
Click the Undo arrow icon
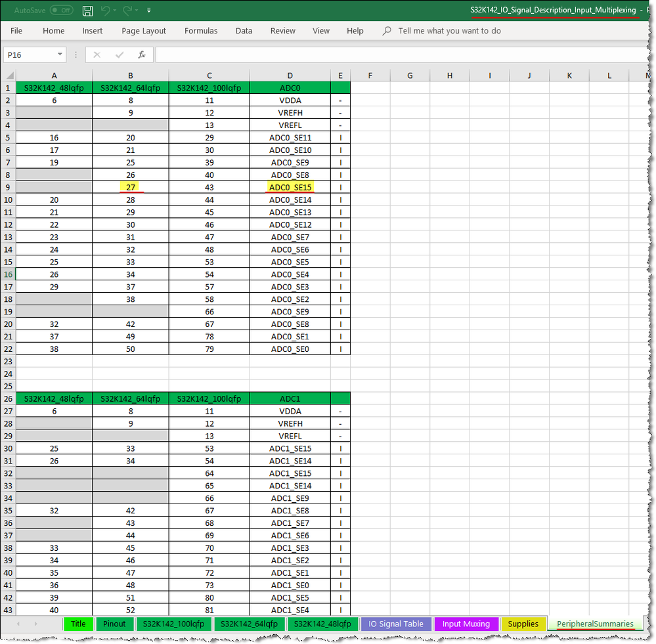(106, 11)
